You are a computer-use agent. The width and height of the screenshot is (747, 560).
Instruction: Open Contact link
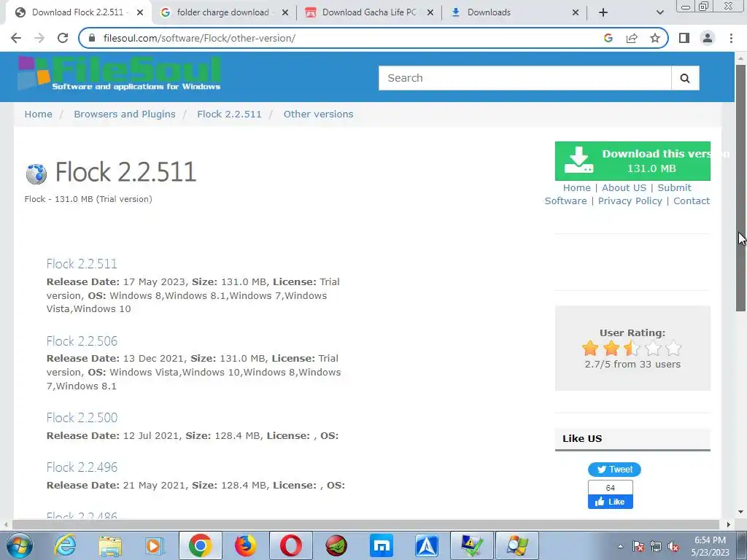pos(692,201)
